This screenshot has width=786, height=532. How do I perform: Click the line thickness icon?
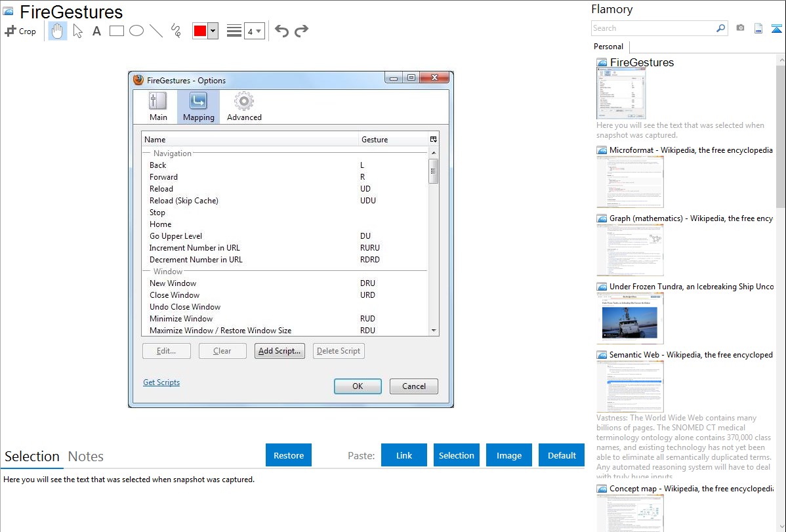pyautogui.click(x=234, y=31)
